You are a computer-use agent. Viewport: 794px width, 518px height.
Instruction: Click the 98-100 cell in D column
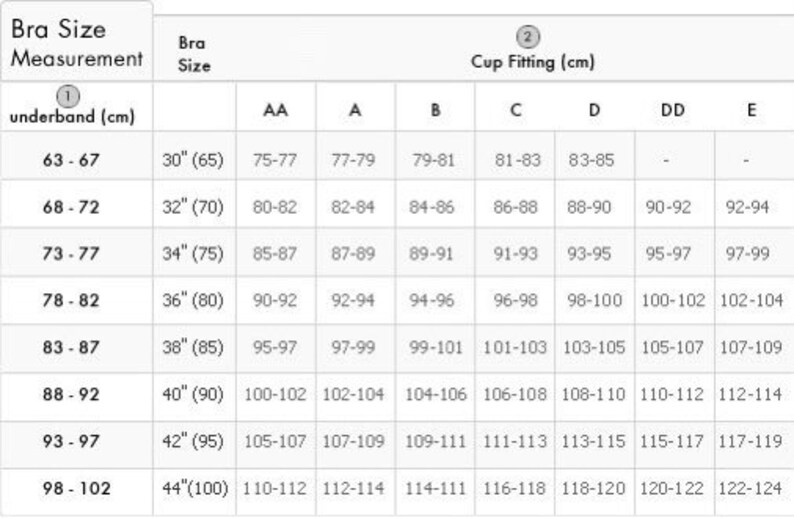pyautogui.click(x=594, y=301)
